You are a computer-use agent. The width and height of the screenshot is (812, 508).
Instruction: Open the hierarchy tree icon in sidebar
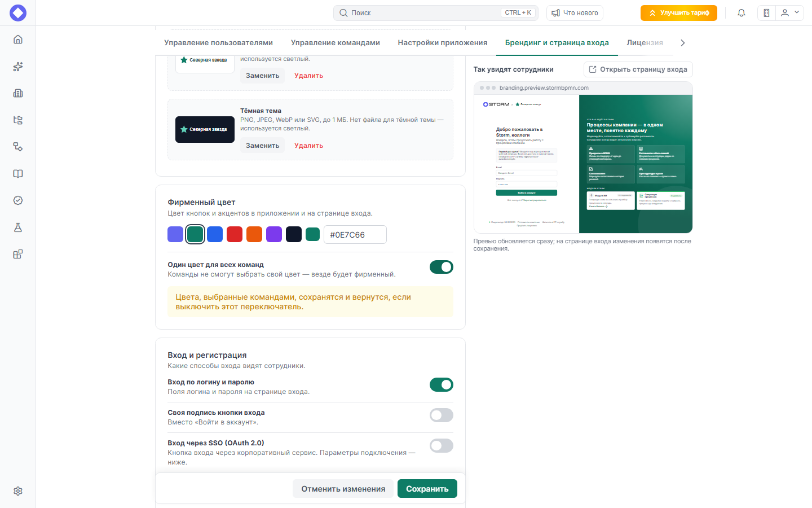click(x=18, y=120)
